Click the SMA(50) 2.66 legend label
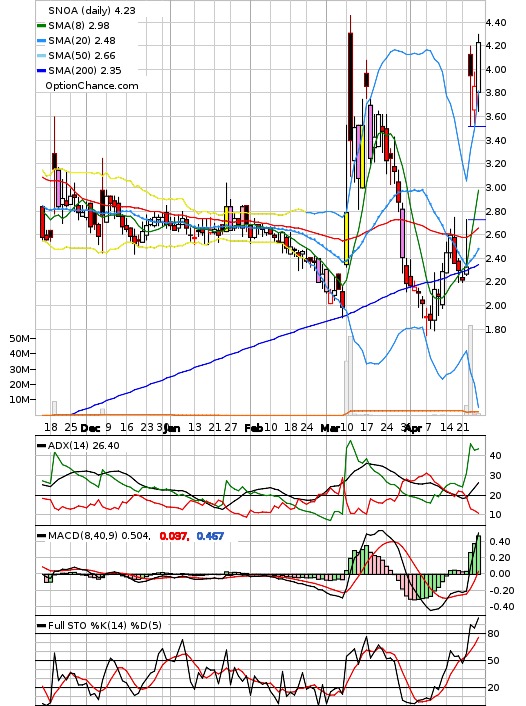Screen dimensions: 526x706 coord(82,55)
